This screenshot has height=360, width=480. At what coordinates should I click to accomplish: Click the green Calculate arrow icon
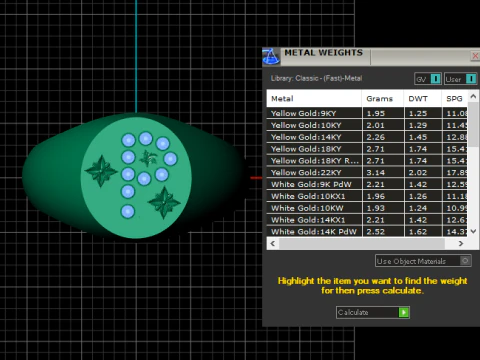pyautogui.click(x=404, y=312)
